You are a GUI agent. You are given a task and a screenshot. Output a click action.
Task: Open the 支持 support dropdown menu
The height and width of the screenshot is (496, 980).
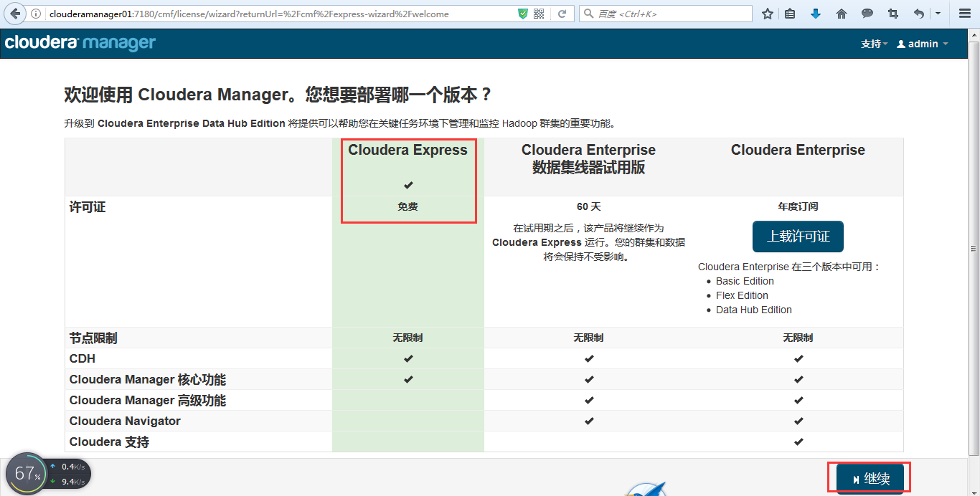pos(875,44)
